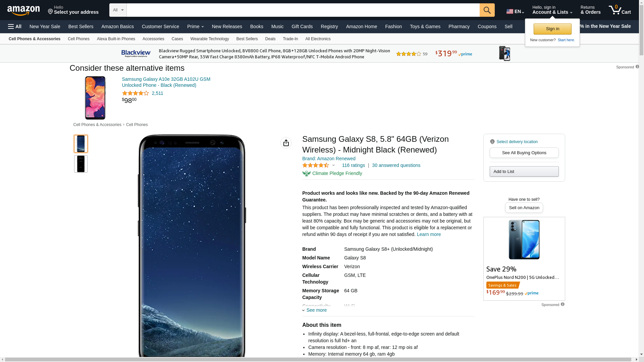Open the star rating breakdown dropdown

[x=333, y=165]
